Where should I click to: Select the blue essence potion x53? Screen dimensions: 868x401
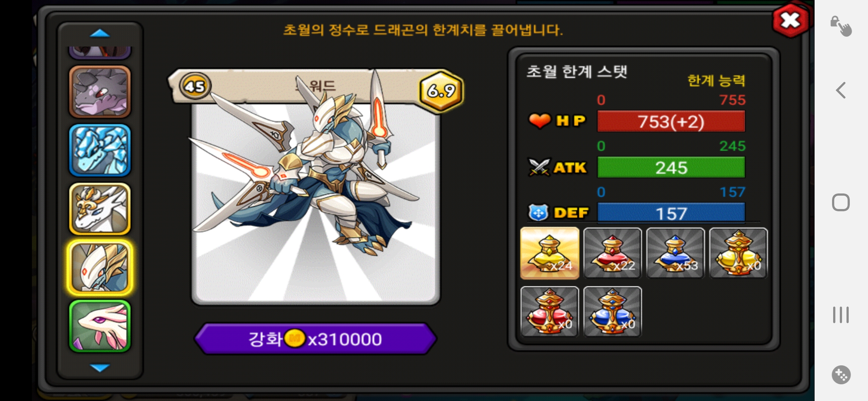pyautogui.click(x=675, y=253)
